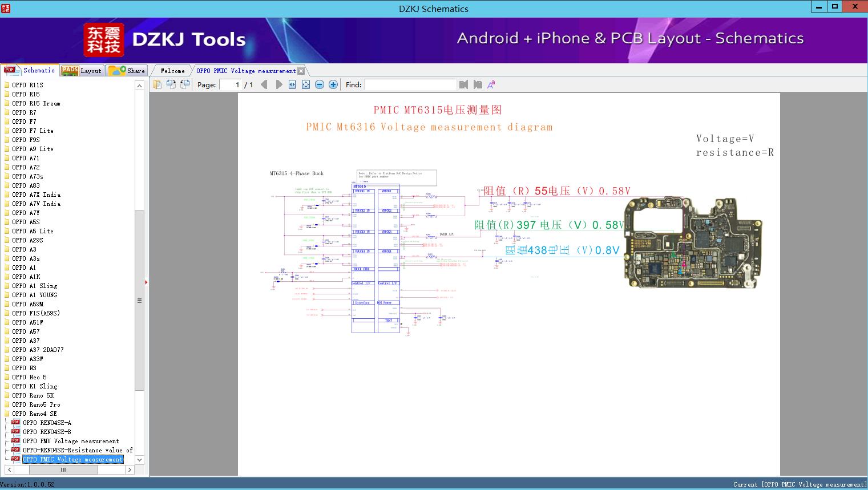Click the Find text field
Screen dimensions: 868x490
[410, 84]
